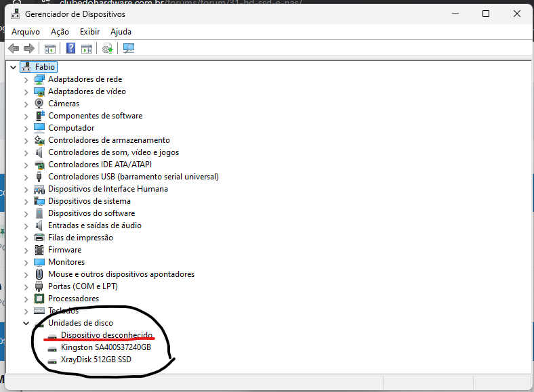Click the Adaptadores de vídeo icon

[x=39, y=91]
